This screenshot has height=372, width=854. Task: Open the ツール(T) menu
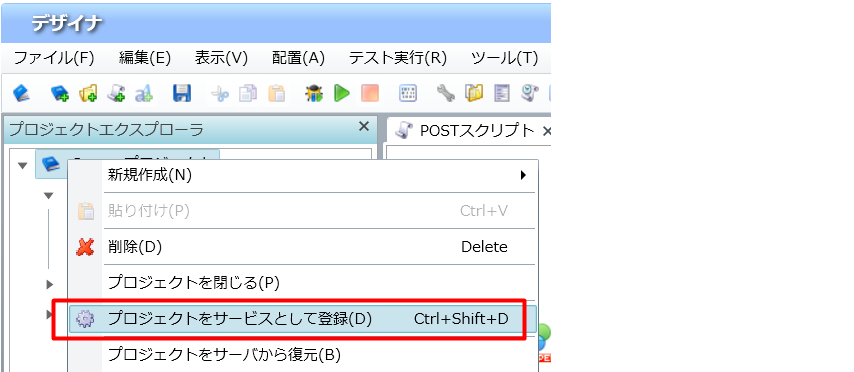(504, 58)
